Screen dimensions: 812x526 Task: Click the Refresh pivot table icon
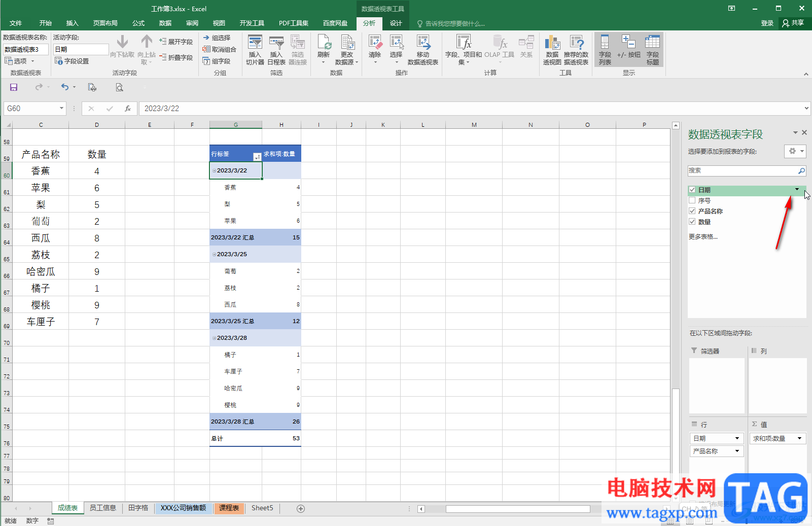pos(324,49)
